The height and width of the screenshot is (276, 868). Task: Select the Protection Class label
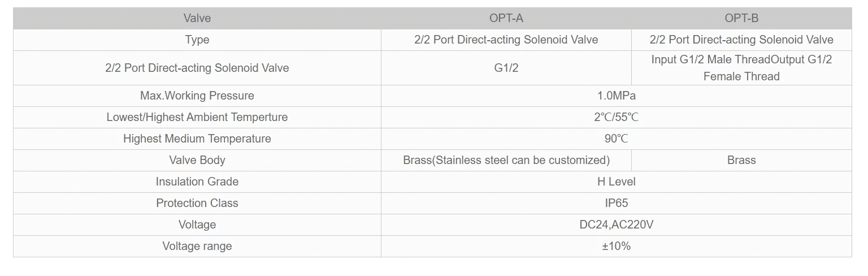[197, 203]
